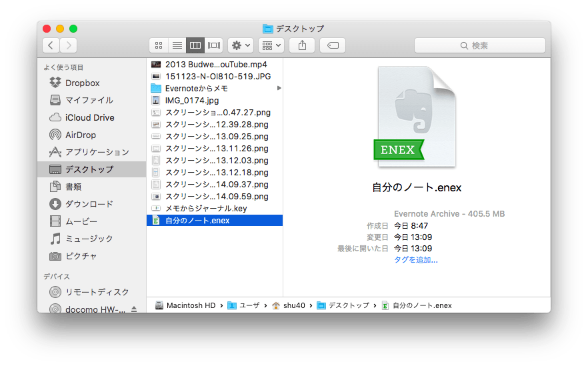Open ピクチャ in the sidebar
This screenshot has width=588, height=366.
[91, 256]
